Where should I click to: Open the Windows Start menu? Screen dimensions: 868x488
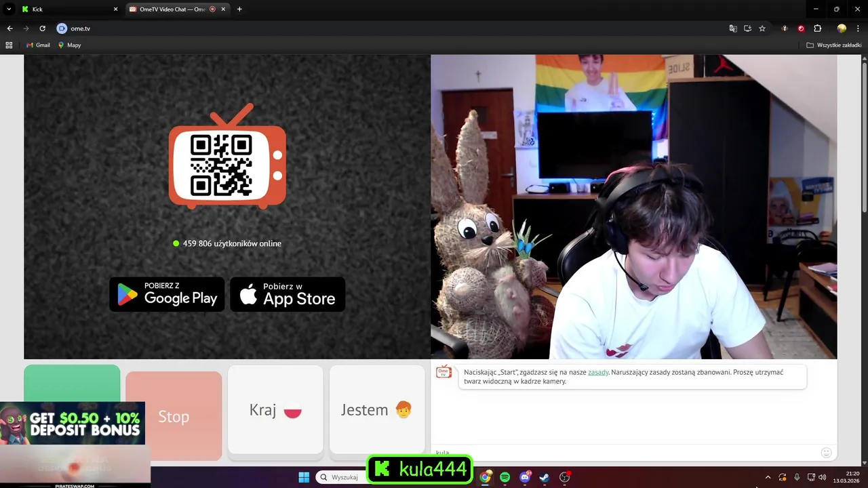pos(304,477)
